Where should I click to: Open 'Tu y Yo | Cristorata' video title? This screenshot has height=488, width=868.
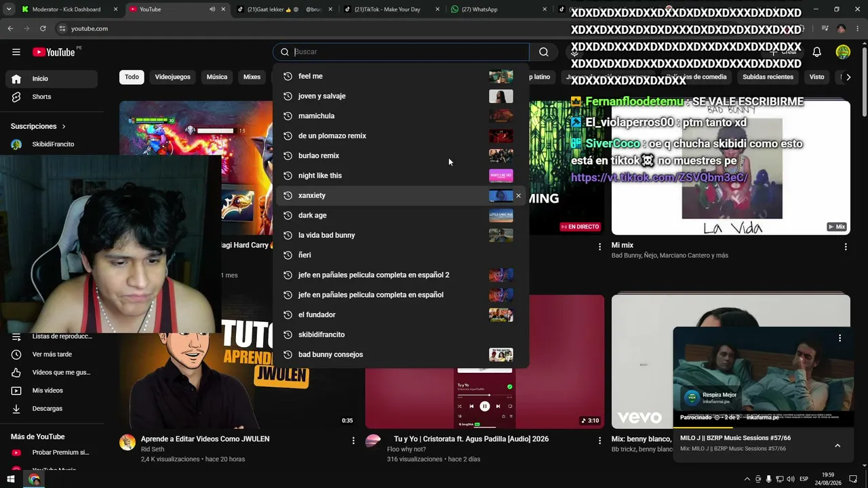pos(471,439)
